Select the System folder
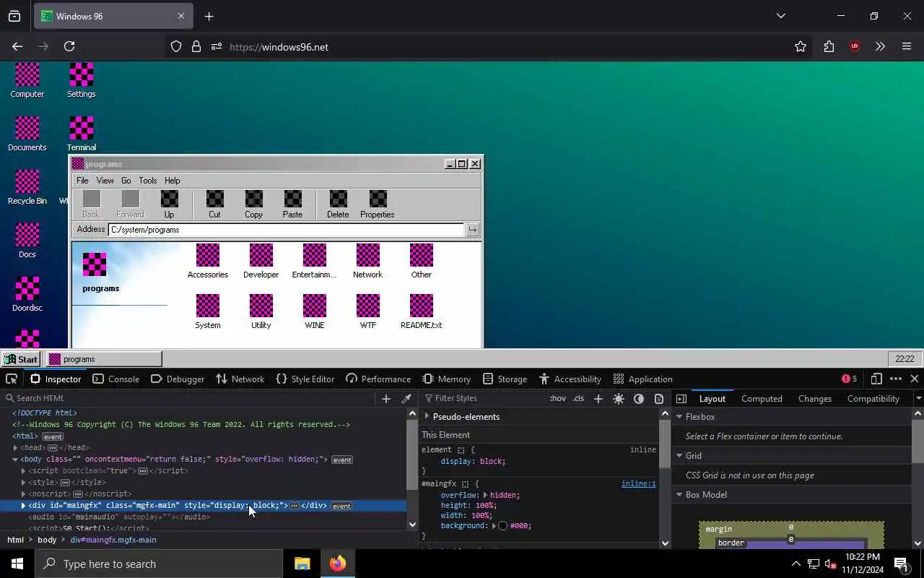This screenshot has height=578, width=924. pos(208,311)
